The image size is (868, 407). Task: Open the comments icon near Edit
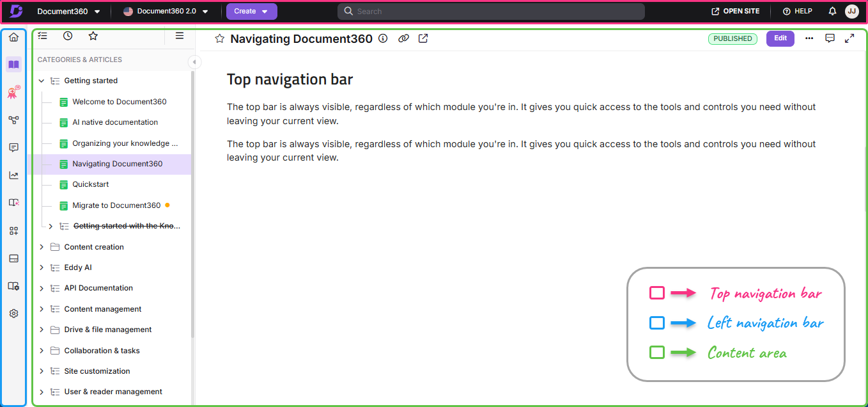coord(830,38)
